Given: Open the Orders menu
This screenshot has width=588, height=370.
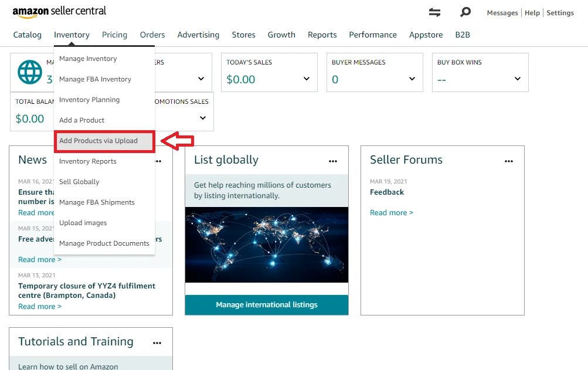Looking at the screenshot, I should coord(152,35).
